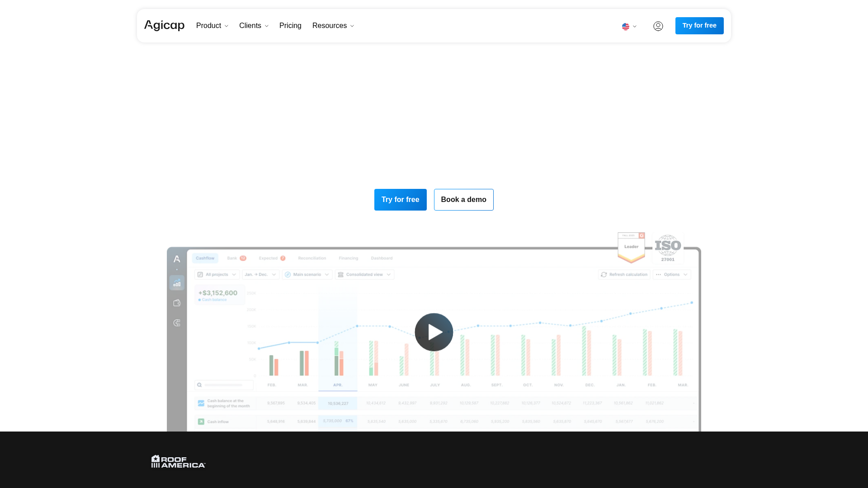Click the wallet sidebar icon
The height and width of the screenshot is (488, 868).
177,303
